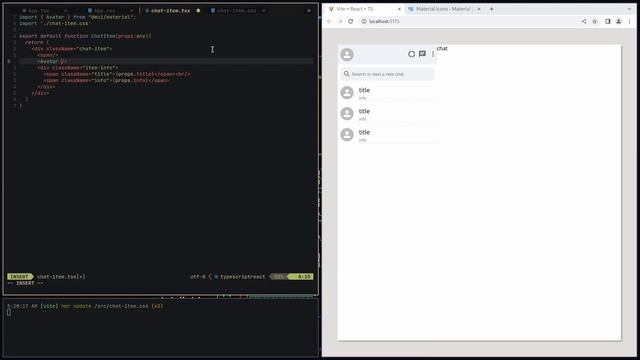Close the chat-item.css editor tab
640x360 pixels.
pos(264,11)
